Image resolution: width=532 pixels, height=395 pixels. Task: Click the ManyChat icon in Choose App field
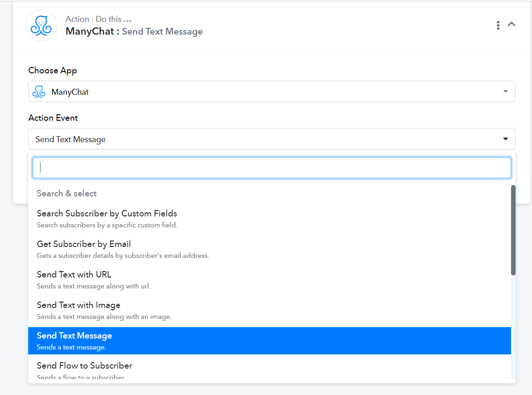[39, 92]
